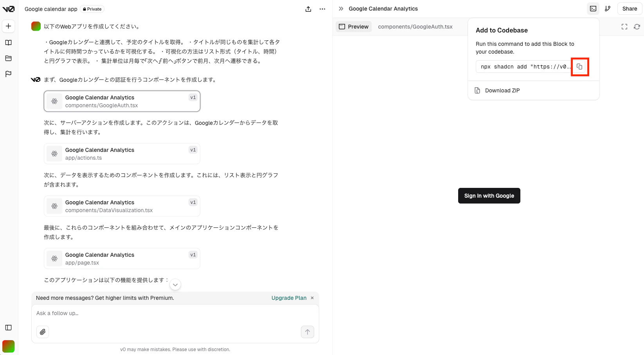Click the v0 avatar beside assistant reply

click(36, 79)
